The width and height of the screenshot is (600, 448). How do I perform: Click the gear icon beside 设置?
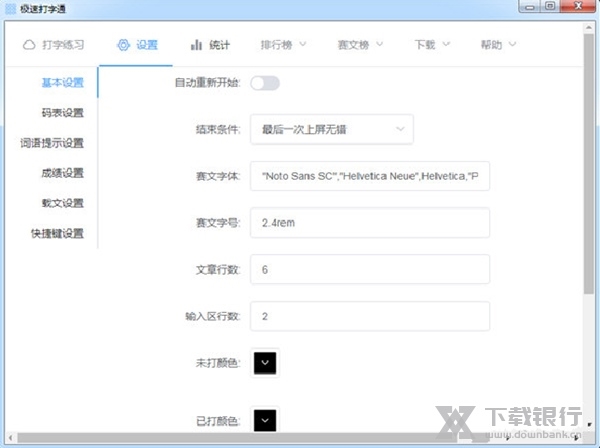click(123, 45)
